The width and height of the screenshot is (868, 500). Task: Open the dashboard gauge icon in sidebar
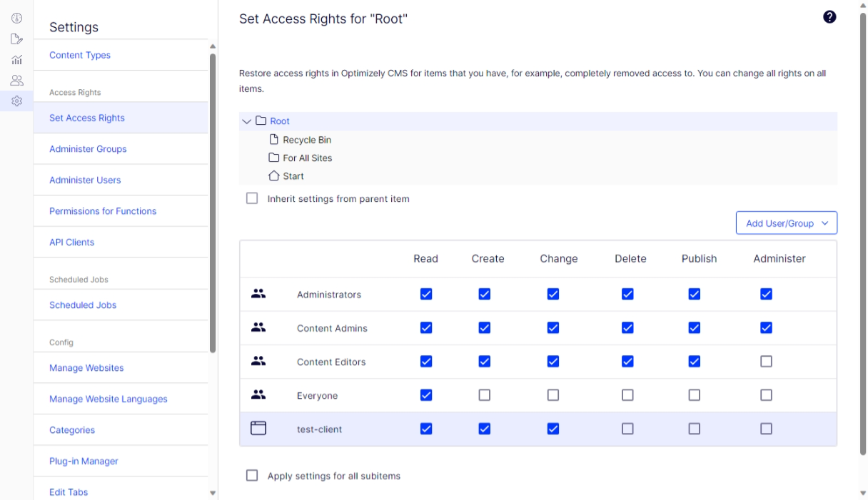click(x=17, y=19)
